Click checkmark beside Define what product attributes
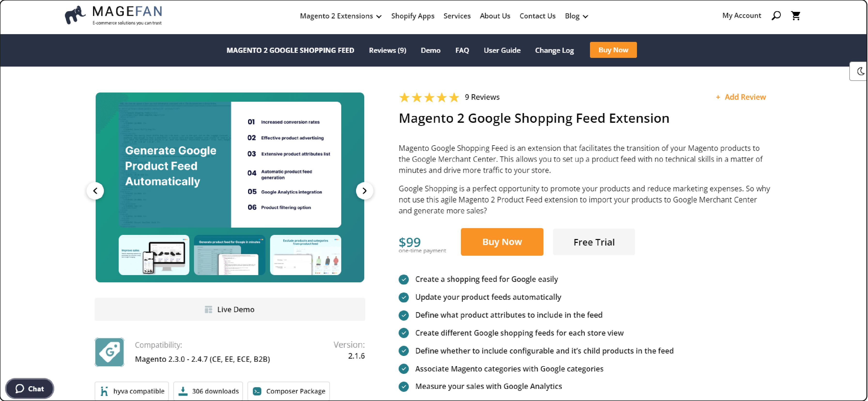Viewport: 868px width, 401px height. [403, 315]
